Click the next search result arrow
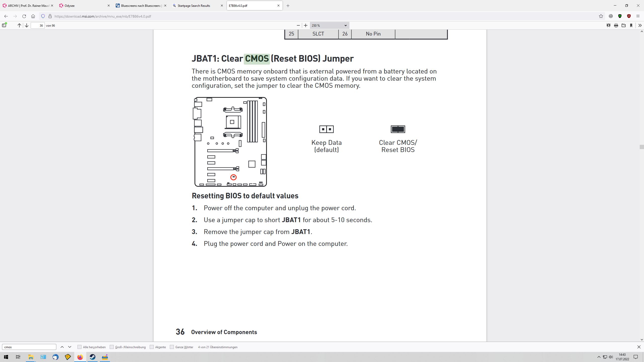This screenshot has height=362, width=644. point(69,347)
